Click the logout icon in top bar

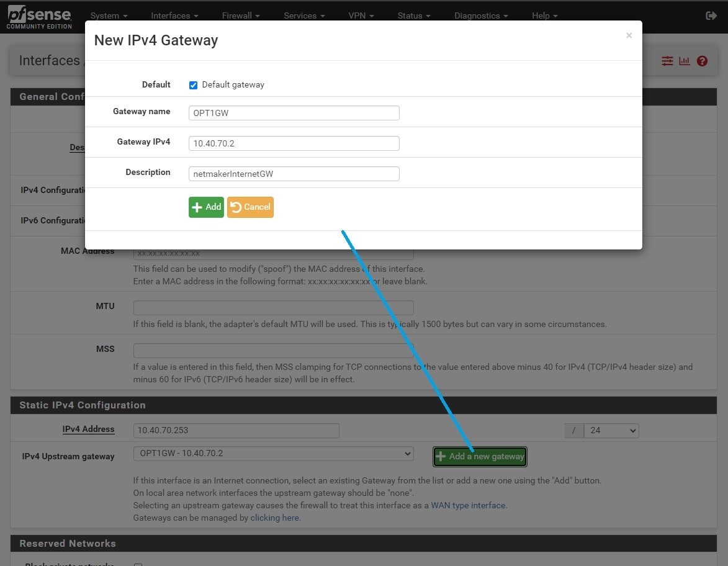tap(711, 16)
